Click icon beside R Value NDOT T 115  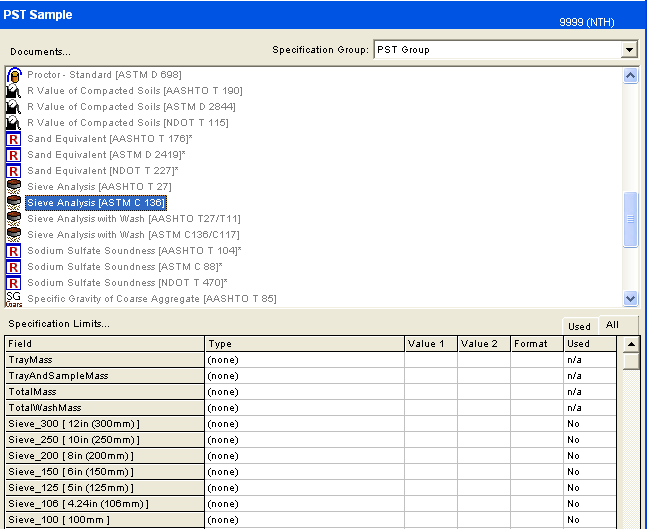click(14, 123)
